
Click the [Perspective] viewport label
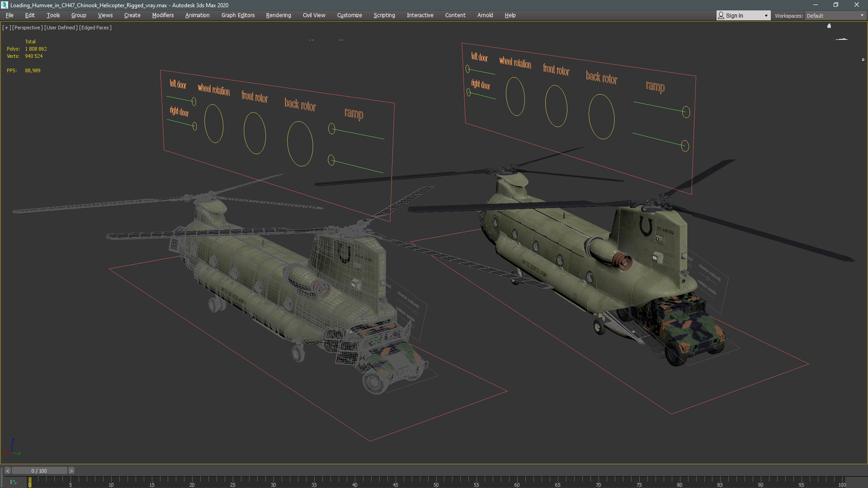(28, 28)
